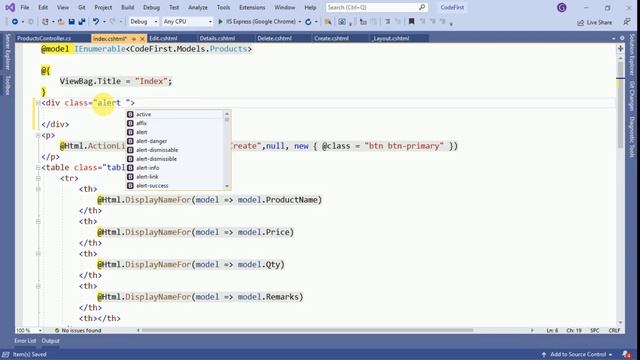
Task: Open the Git Changes side tab
Action: (632, 96)
